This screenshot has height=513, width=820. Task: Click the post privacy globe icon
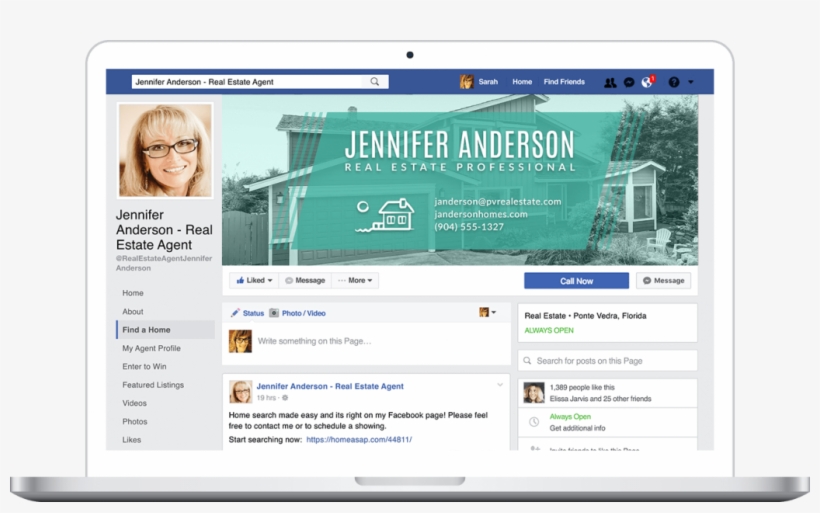click(x=285, y=398)
